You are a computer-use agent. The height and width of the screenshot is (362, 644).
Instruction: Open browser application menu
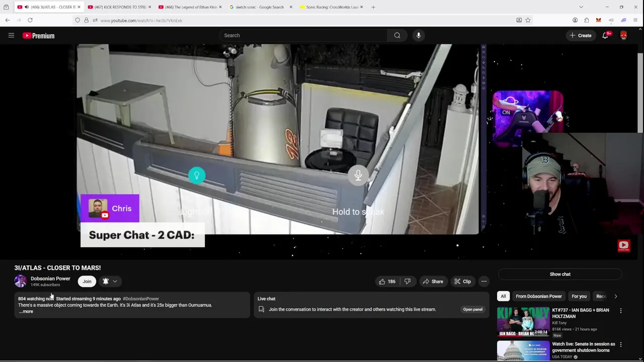[x=635, y=20]
